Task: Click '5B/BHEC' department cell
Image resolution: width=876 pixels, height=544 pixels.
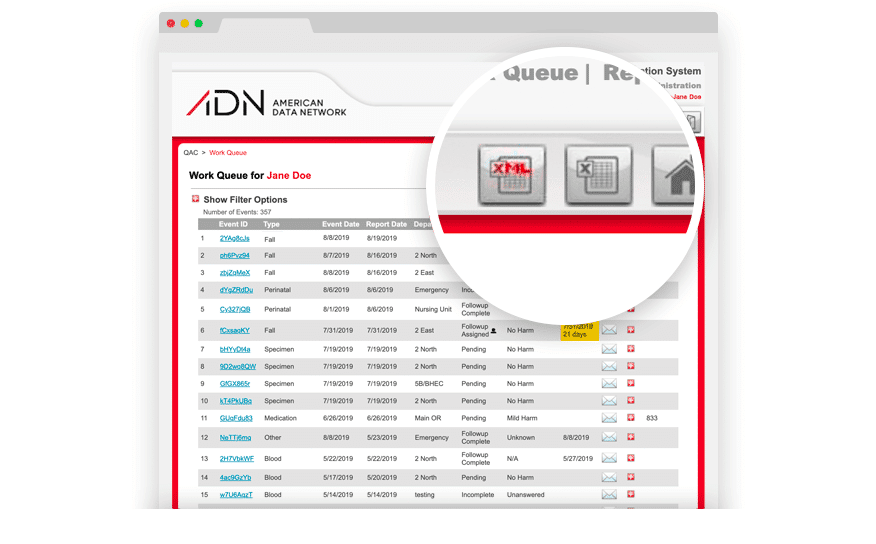Action: tap(429, 384)
